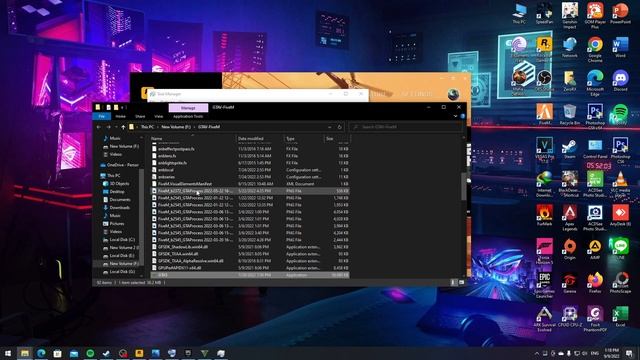Switch to the Home ribbon tab
This screenshot has width=640, height=360.
click(120, 116)
